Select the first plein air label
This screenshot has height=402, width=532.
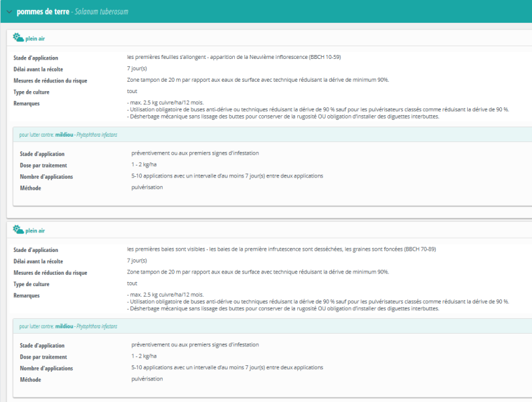[x=36, y=39]
